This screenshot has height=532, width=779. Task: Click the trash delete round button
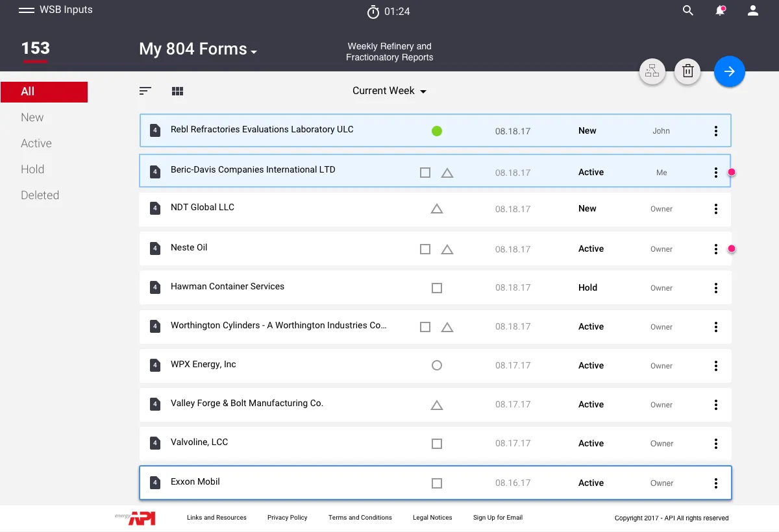pyautogui.click(x=688, y=71)
